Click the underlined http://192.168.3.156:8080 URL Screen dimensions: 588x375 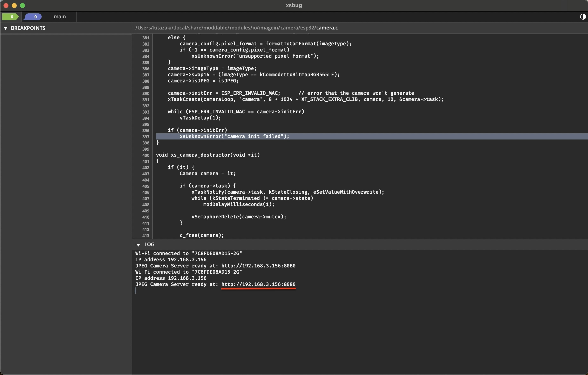click(x=258, y=284)
